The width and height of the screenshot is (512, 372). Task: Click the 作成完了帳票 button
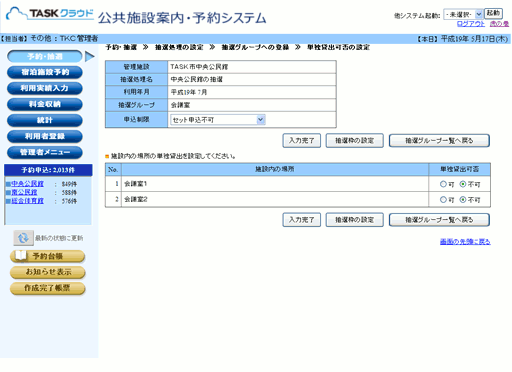click(48, 288)
